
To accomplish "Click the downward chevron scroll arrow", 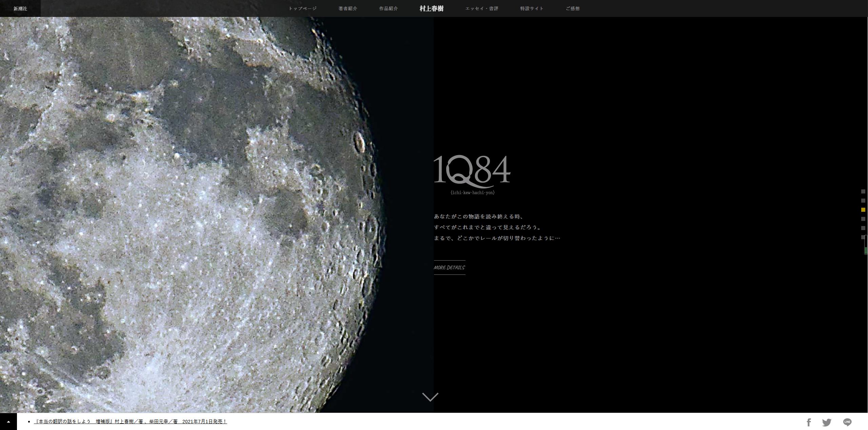I will (430, 397).
